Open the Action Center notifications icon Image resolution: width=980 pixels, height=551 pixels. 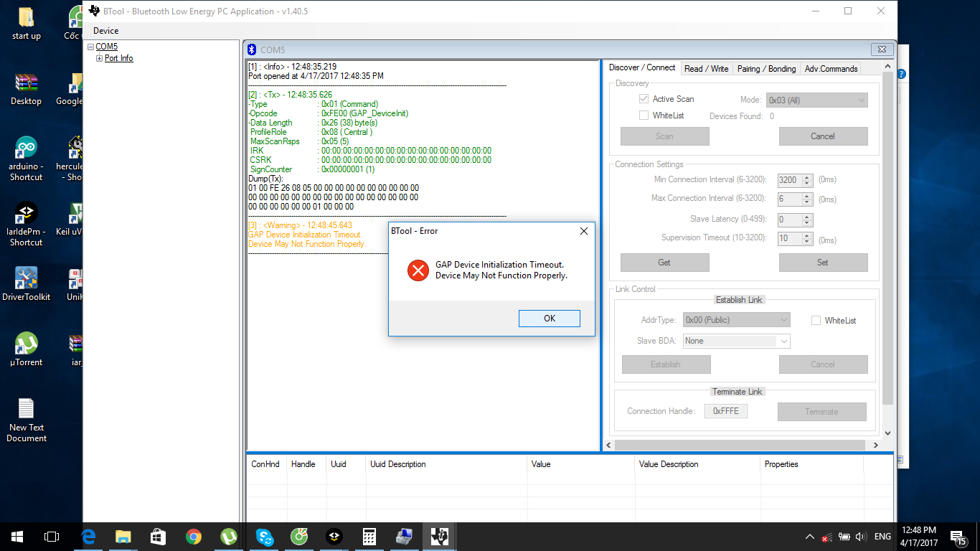(x=957, y=537)
